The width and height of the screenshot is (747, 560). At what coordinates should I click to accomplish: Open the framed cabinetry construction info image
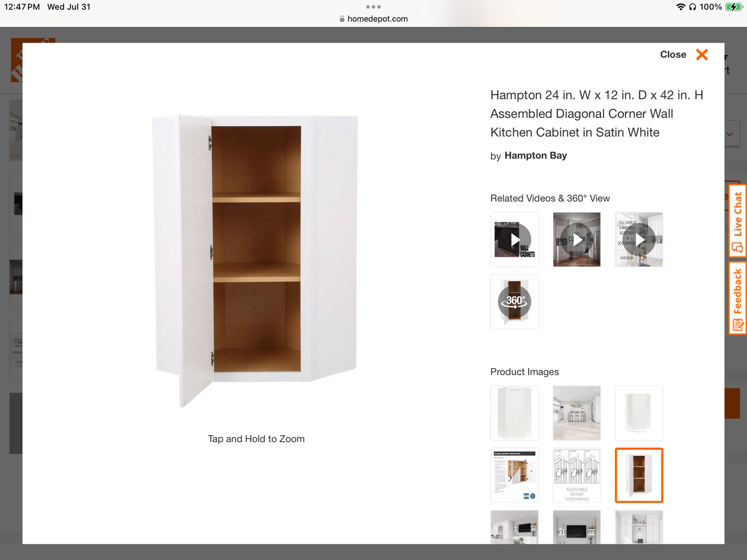tap(514, 475)
